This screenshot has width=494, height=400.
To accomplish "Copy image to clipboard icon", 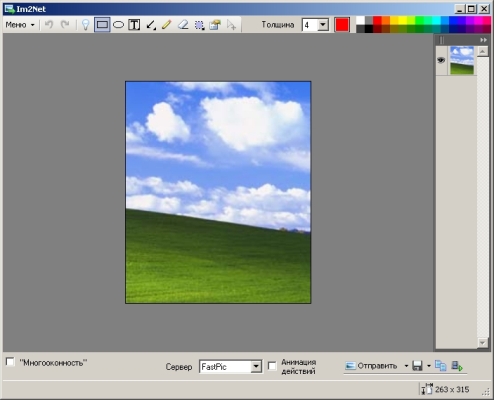I will pyautogui.click(x=440, y=366).
